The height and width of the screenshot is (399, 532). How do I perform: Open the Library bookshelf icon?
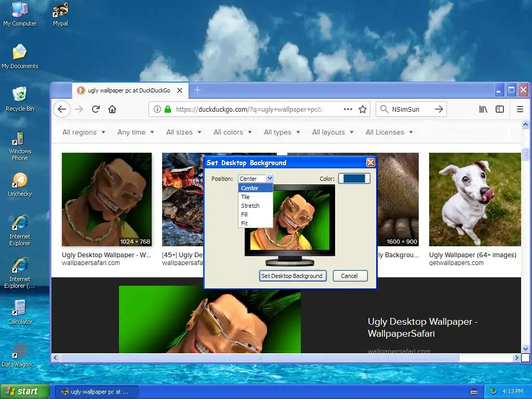tap(483, 109)
